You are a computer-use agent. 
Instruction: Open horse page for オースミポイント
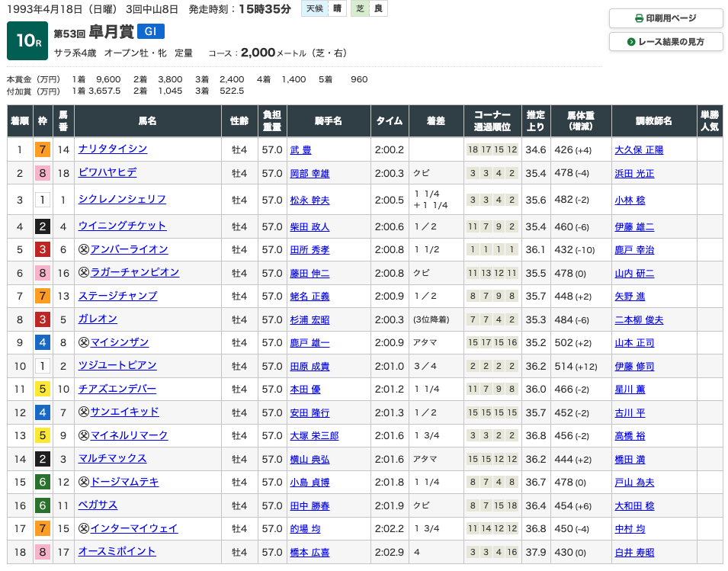point(117,551)
